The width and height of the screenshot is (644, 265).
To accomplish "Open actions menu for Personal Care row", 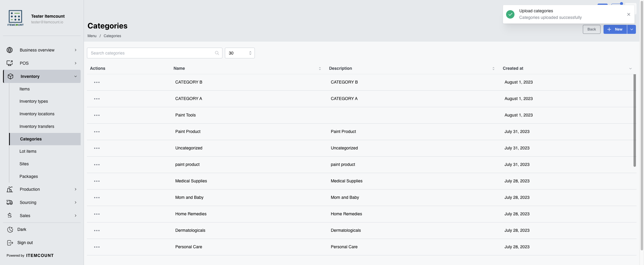I will coord(97,247).
